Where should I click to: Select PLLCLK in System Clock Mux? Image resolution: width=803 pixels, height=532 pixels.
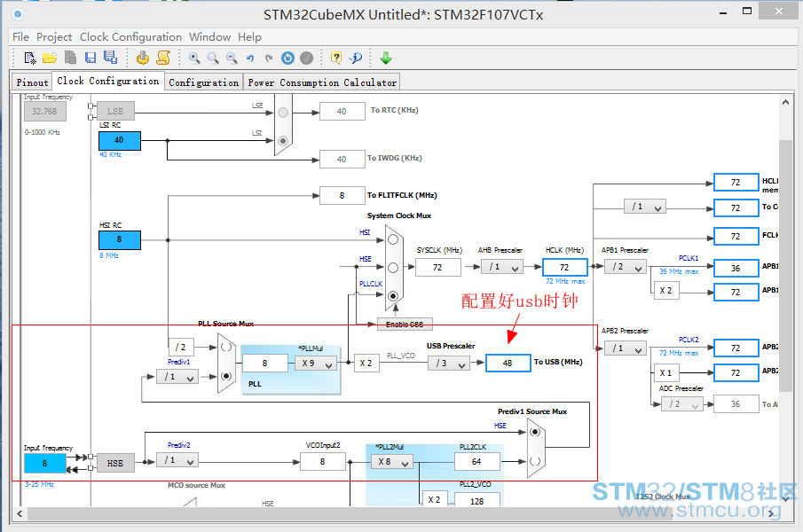[x=393, y=295]
